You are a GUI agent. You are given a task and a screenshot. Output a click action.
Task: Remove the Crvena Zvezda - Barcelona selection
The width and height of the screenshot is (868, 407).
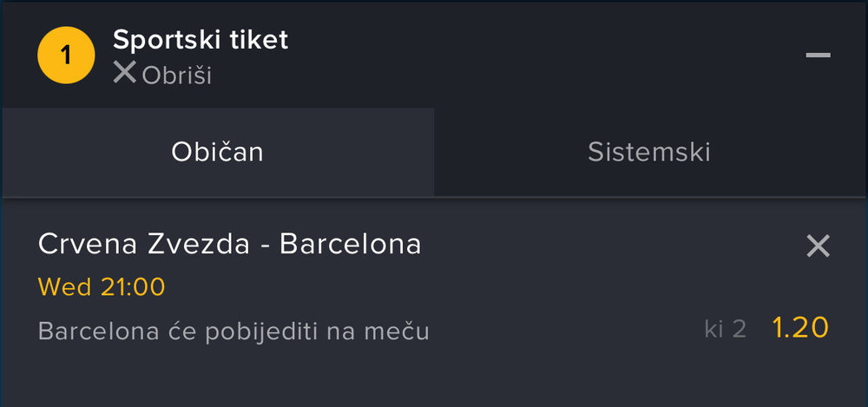click(x=818, y=246)
